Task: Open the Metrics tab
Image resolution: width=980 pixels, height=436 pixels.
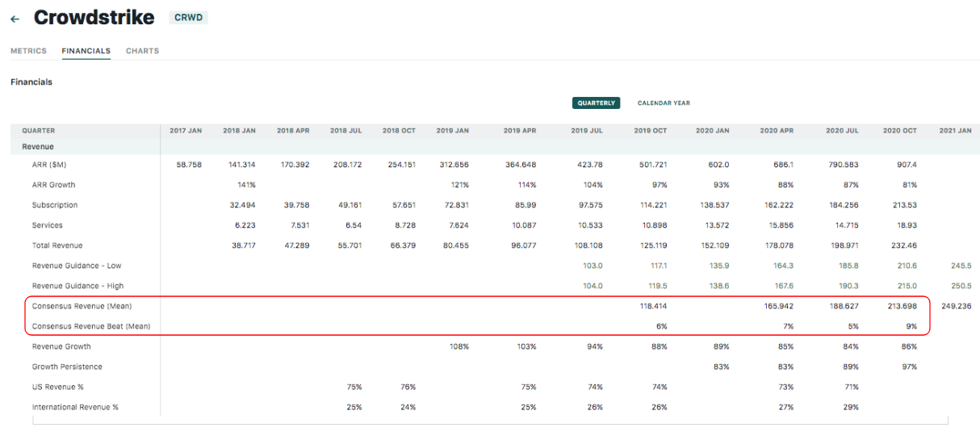Action: point(28,51)
